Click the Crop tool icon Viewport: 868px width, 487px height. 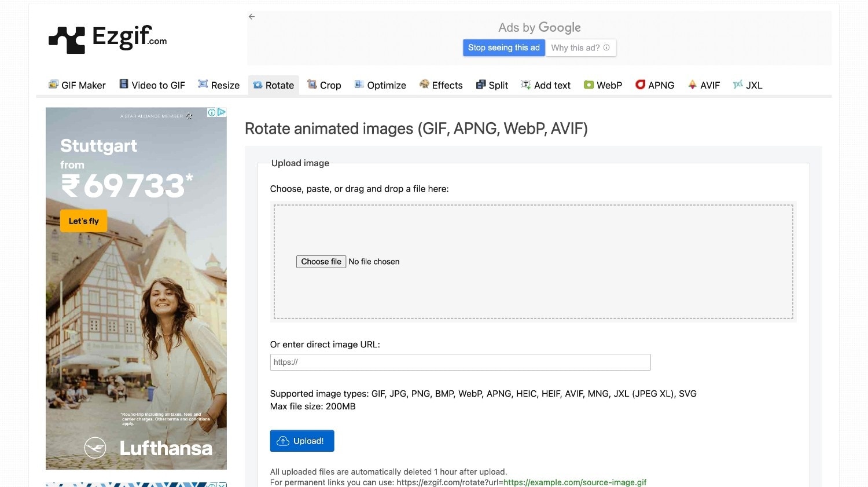tap(312, 85)
